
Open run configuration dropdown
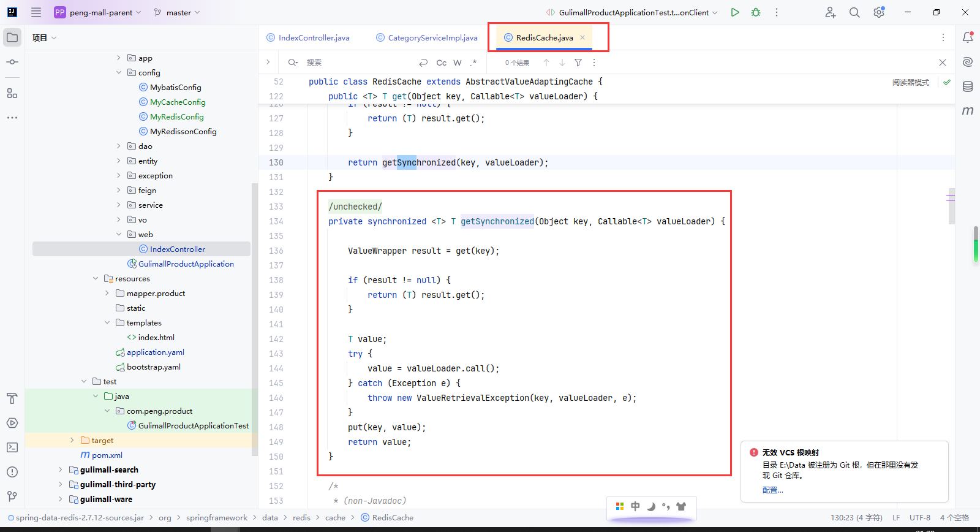coord(632,12)
